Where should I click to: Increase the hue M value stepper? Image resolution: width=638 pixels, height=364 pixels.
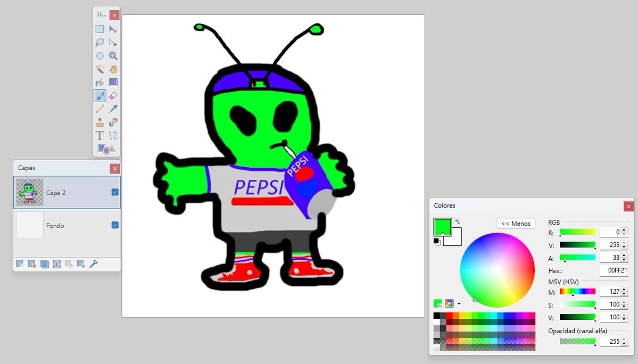pos(624,289)
